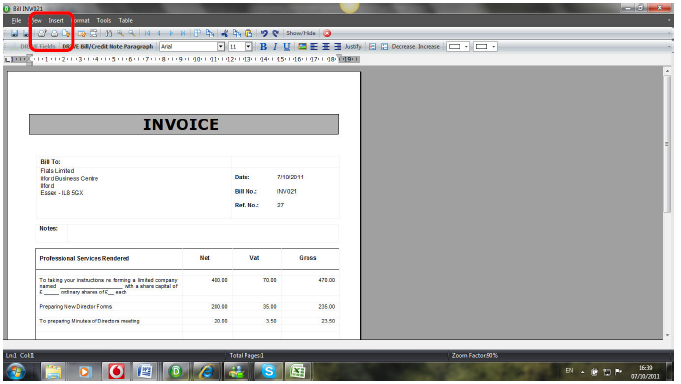Click the ruler tab-stop selector
Image resolution: width=681 pixels, height=384 pixels.
pyautogui.click(x=8, y=60)
